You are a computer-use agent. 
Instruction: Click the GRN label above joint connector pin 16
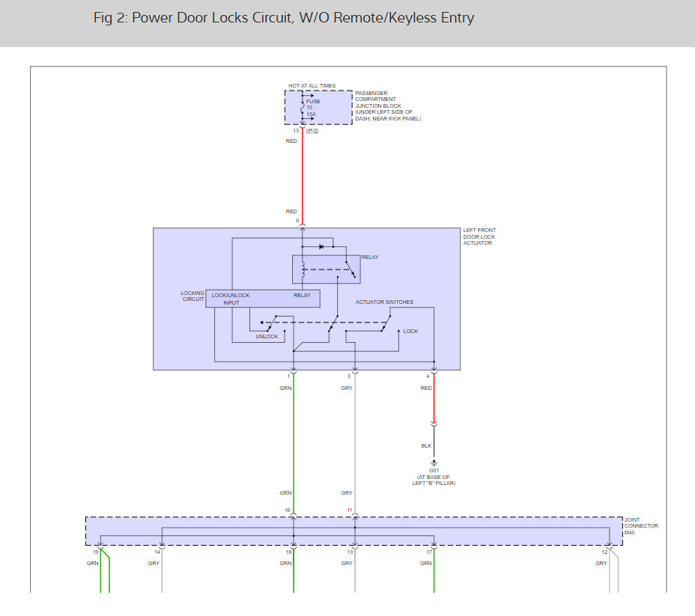click(x=285, y=493)
